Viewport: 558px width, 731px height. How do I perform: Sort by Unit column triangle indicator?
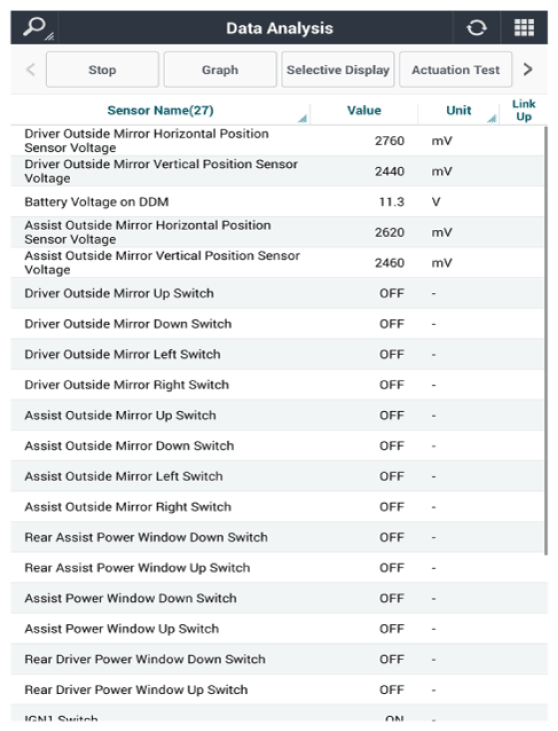[492, 118]
